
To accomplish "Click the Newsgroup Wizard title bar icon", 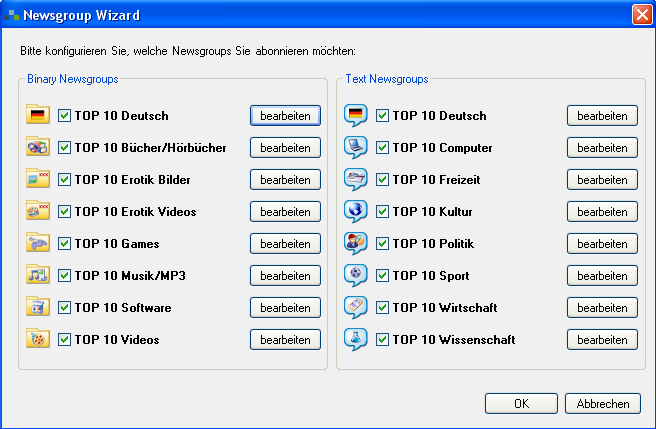I will [x=11, y=15].
